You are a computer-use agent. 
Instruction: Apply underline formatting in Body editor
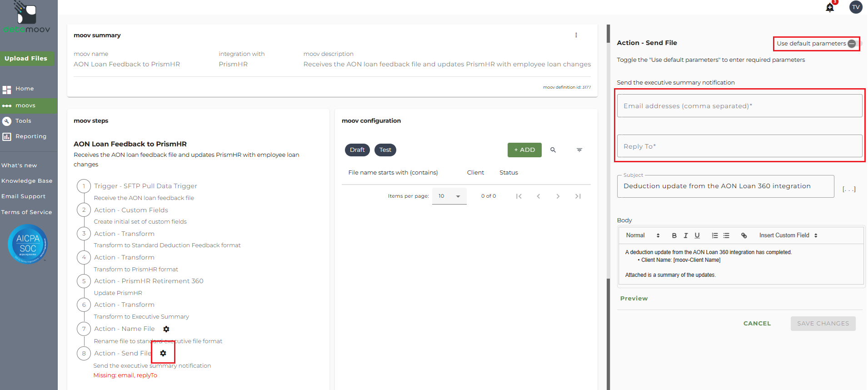(697, 235)
